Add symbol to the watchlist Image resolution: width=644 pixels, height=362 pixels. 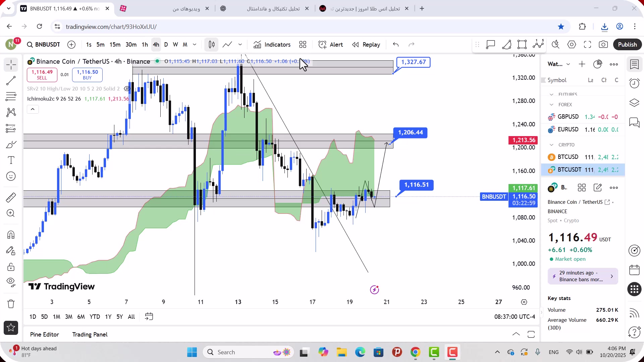click(582, 64)
